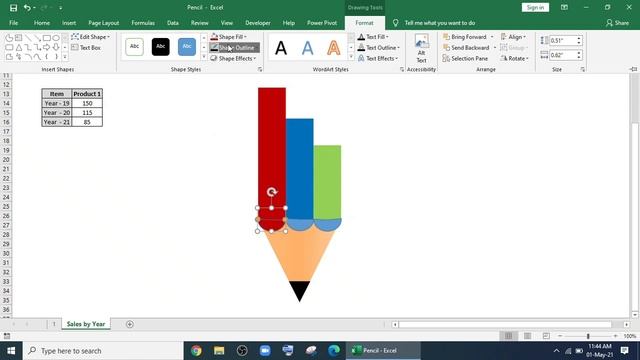
Task: Increase shape height with stepper arrow
Action: click(579, 38)
